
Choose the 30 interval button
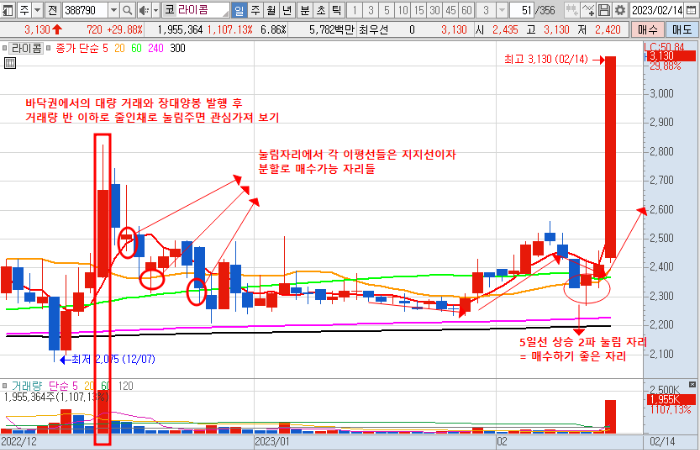[x=434, y=10]
